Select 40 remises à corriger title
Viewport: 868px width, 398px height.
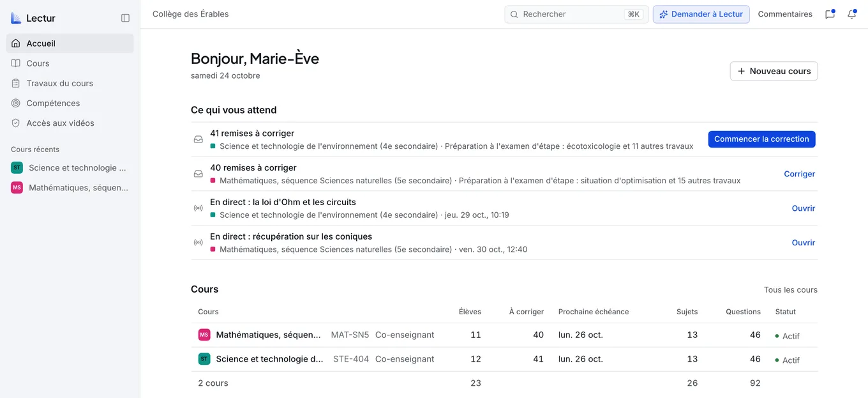[x=253, y=167]
